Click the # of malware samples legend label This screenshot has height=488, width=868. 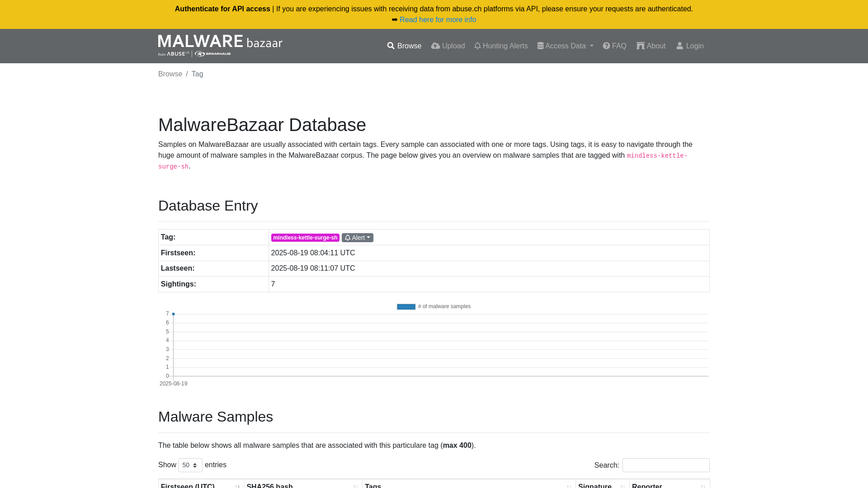tap(444, 306)
